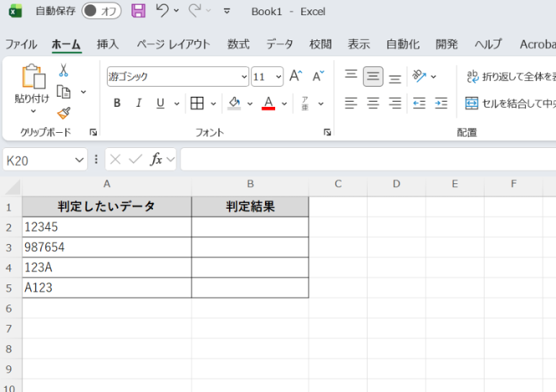Image resolution: width=556 pixels, height=392 pixels.
Task: Expand the paste options arrow under 貼り付け
Action: [33, 111]
